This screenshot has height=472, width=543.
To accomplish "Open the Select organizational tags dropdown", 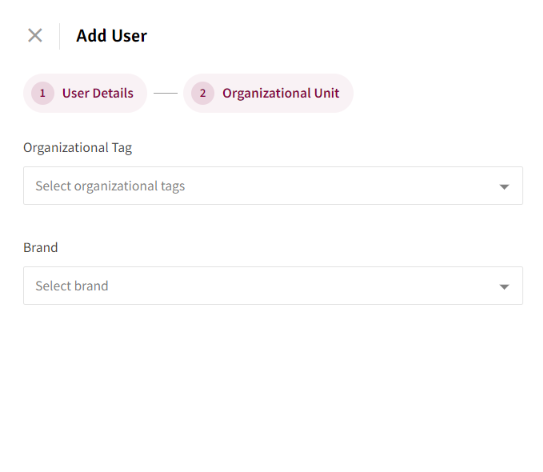I will [273, 186].
